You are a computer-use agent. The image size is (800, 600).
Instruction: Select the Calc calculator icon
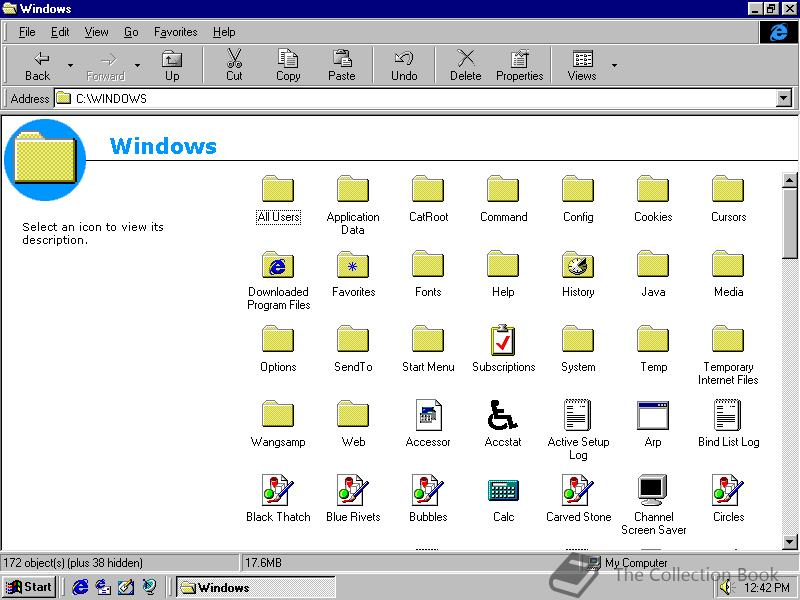point(503,499)
